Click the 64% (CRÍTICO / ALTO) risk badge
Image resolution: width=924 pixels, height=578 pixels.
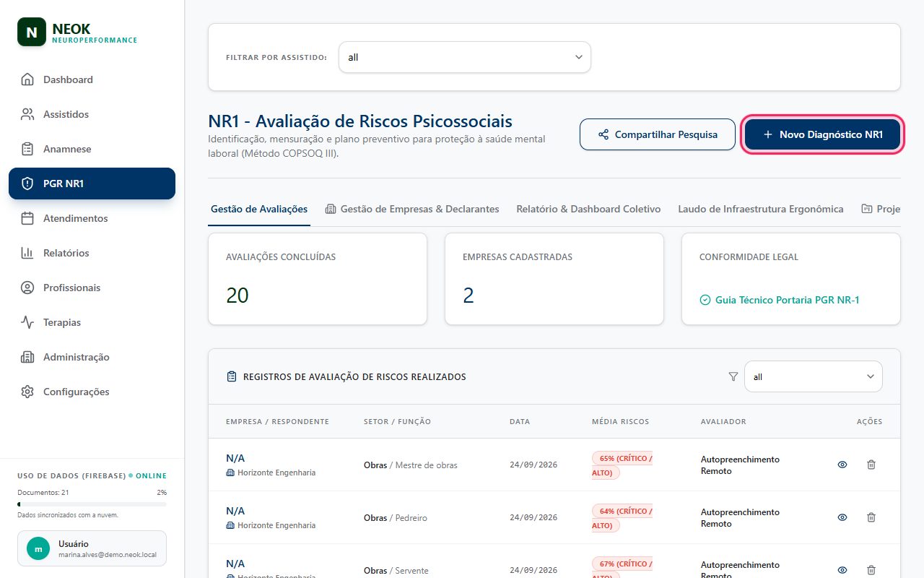pos(622,518)
